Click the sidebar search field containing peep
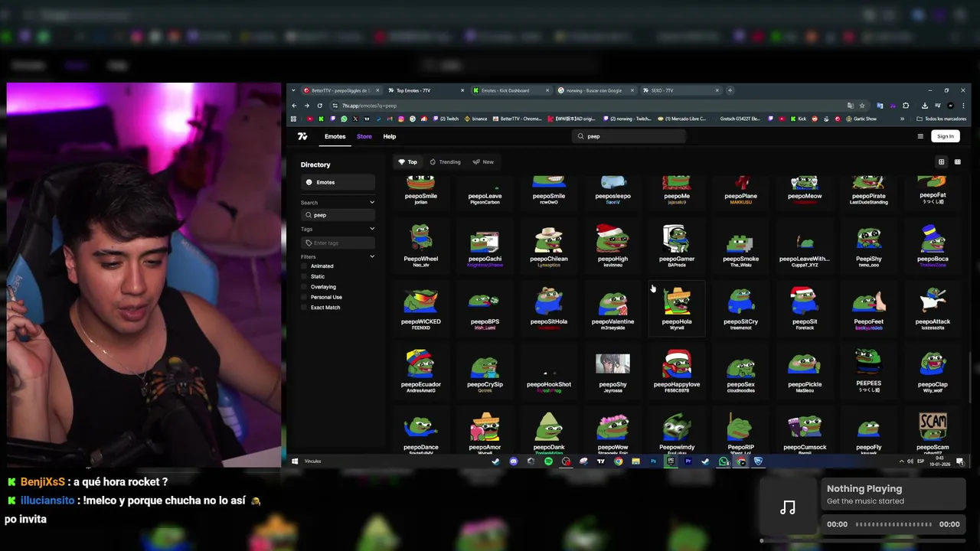Image resolution: width=980 pixels, height=551 pixels. [338, 215]
